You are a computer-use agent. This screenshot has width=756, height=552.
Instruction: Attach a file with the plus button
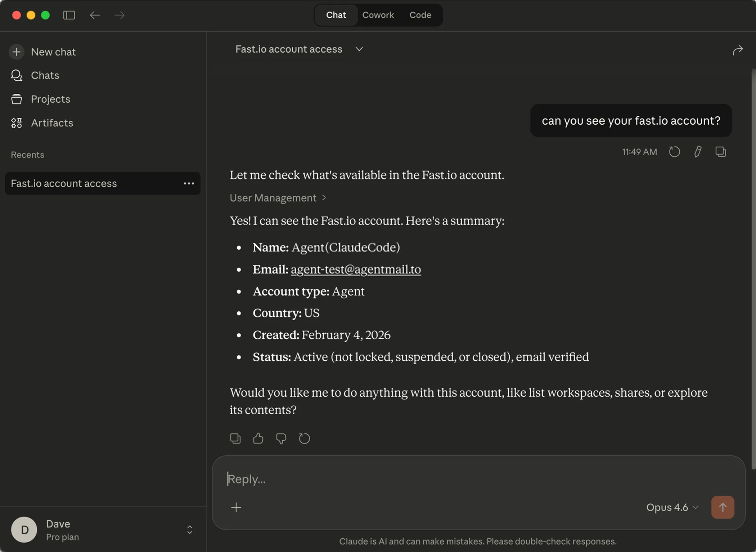tap(236, 507)
